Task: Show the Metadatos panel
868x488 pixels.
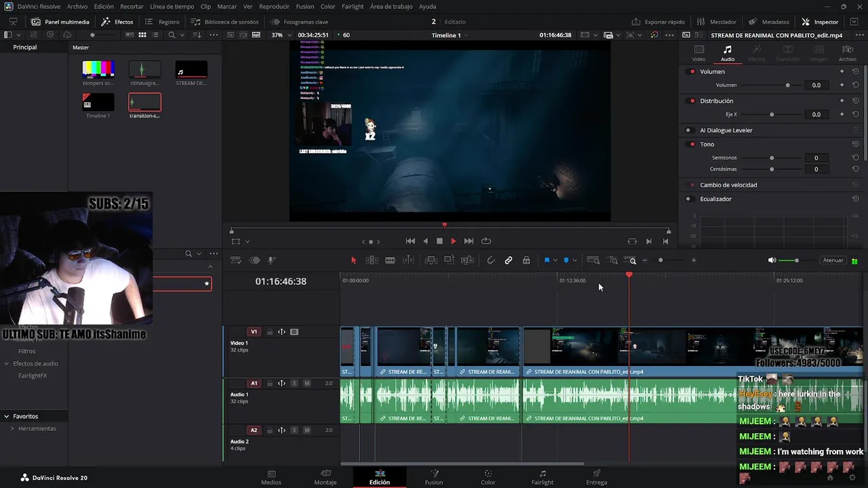Action: 768,22
